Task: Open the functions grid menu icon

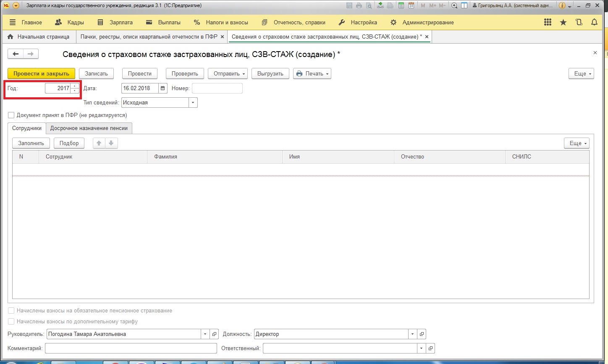Action: pos(548,22)
